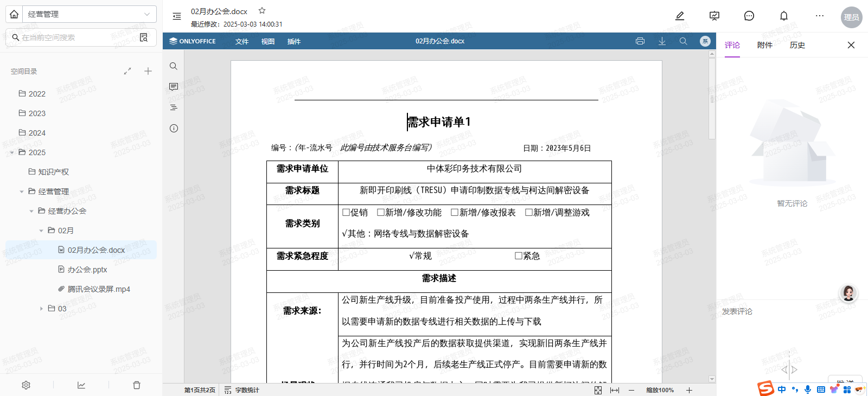Open the 视图 menu
This screenshot has width=868, height=396.
[x=268, y=41]
